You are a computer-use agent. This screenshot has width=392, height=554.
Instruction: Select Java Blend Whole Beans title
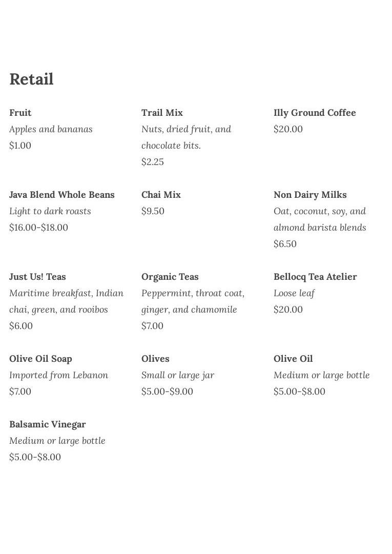tap(62, 195)
